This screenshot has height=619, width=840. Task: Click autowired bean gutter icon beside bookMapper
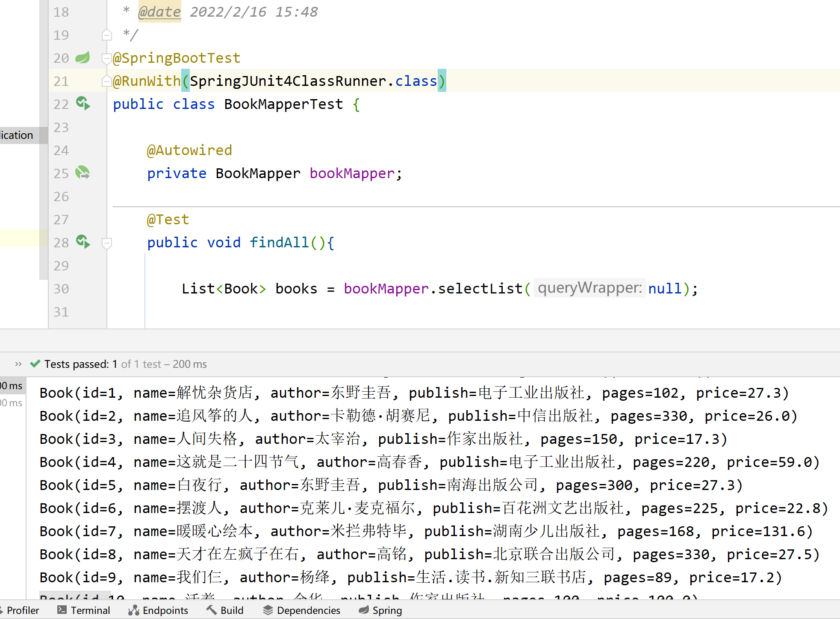[x=83, y=173]
